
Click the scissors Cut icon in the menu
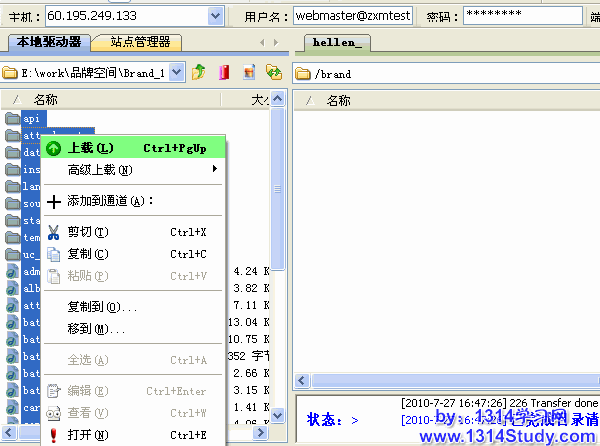click(53, 232)
